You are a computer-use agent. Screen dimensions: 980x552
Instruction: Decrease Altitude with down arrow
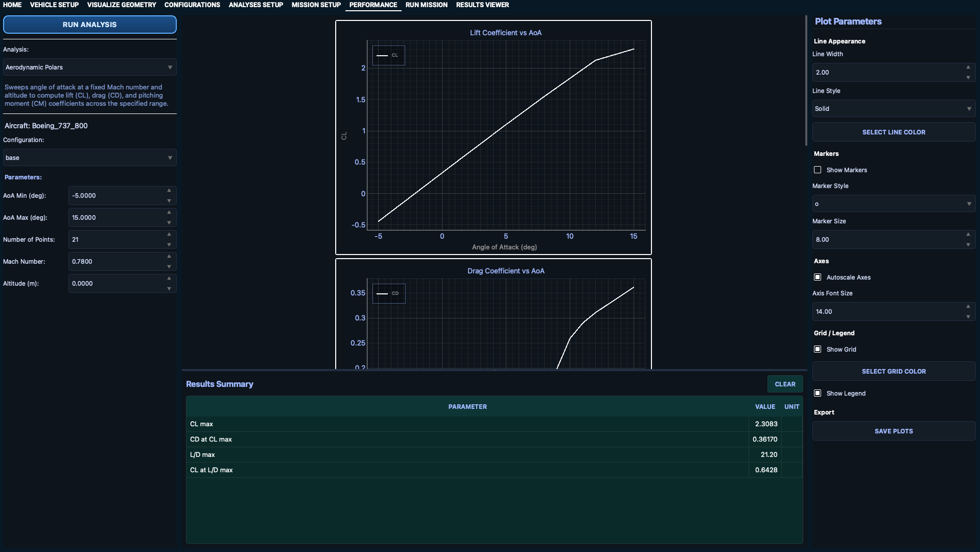click(169, 288)
